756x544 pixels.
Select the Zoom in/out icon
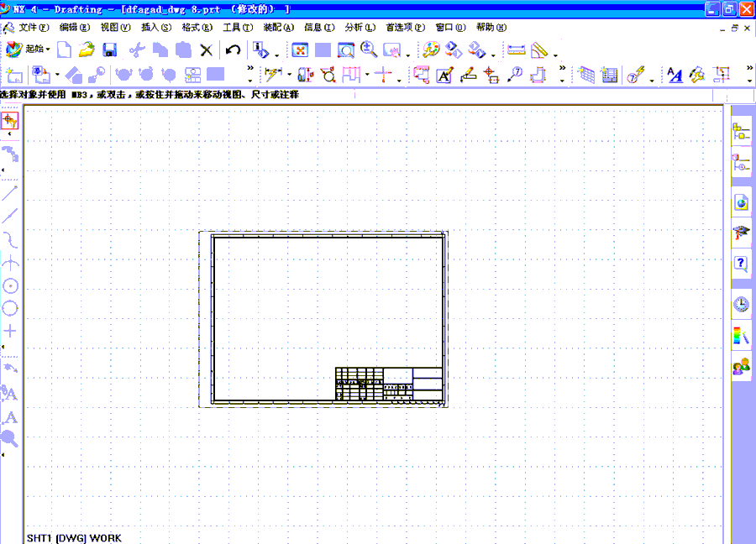369,50
